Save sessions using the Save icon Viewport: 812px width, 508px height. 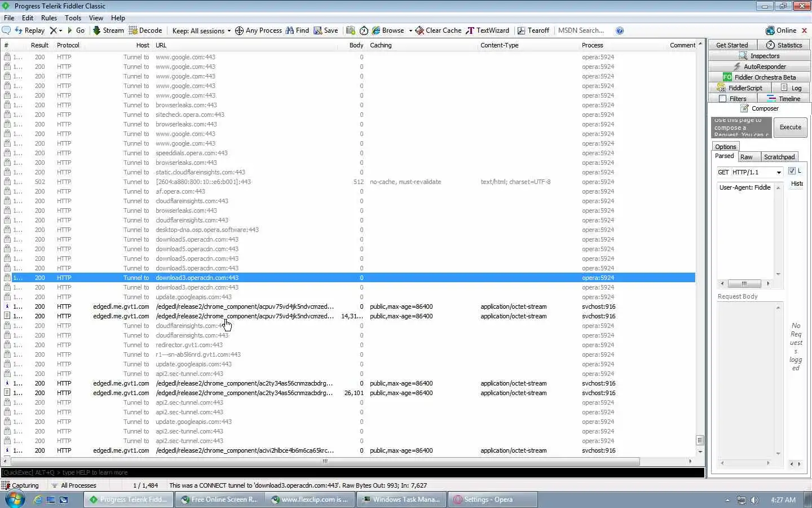[326, 30]
